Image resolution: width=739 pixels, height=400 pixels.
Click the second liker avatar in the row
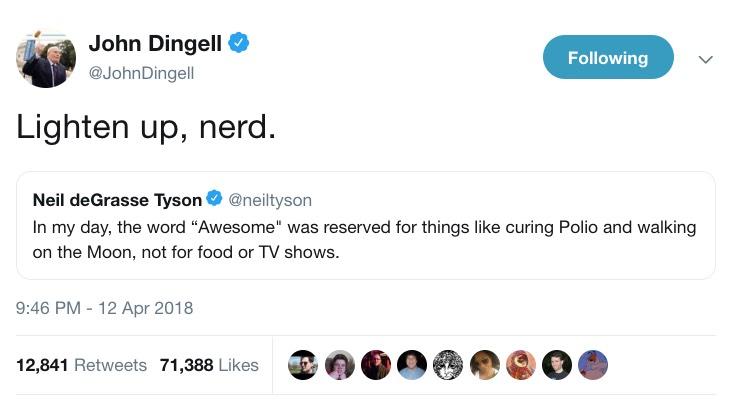pos(340,365)
